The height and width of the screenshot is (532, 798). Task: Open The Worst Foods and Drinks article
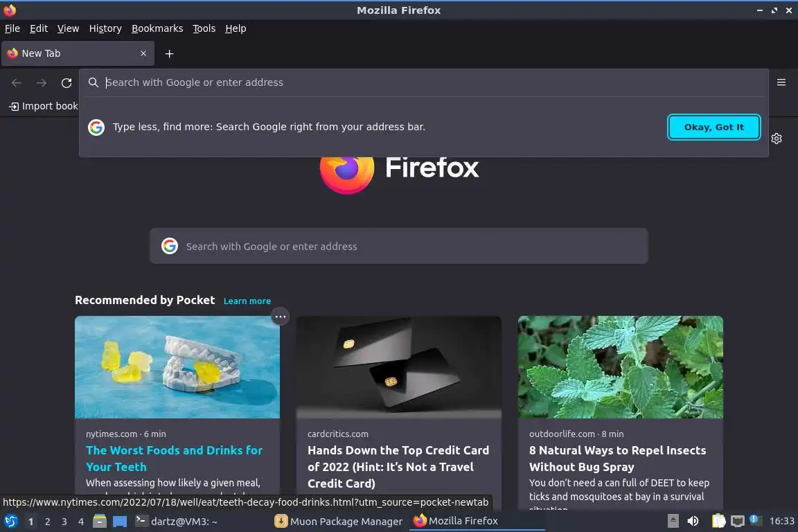tap(174, 459)
